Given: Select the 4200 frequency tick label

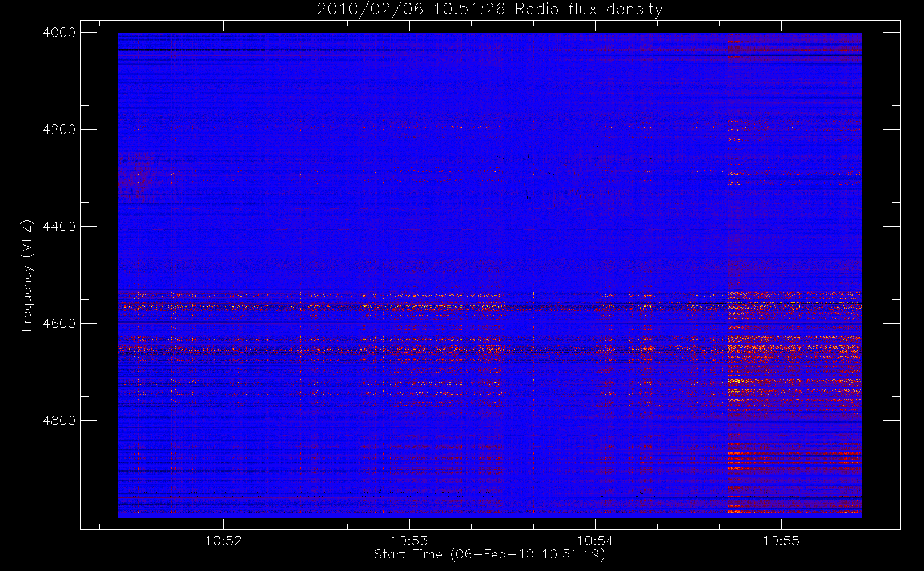Looking at the screenshot, I should coord(59,130).
